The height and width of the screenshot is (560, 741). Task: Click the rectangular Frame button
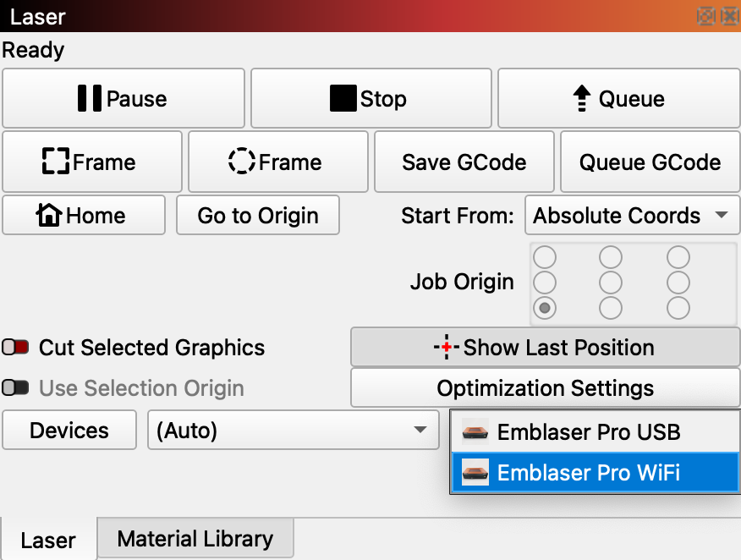click(x=91, y=162)
